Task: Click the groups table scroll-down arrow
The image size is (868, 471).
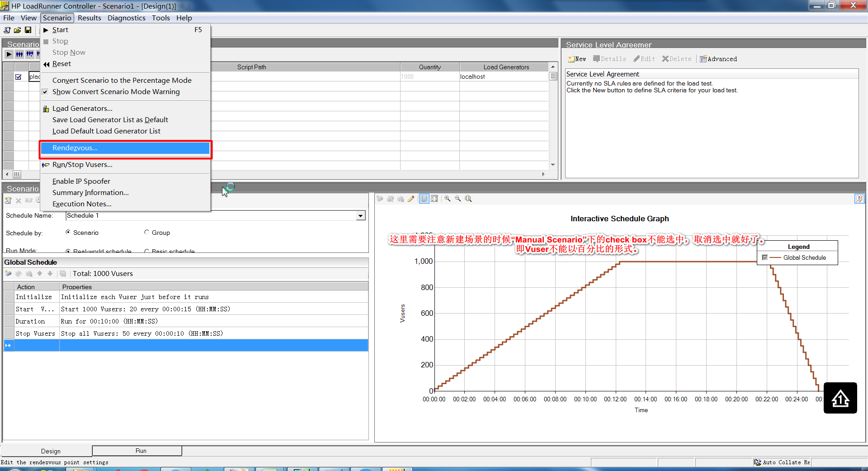Action: [553, 165]
